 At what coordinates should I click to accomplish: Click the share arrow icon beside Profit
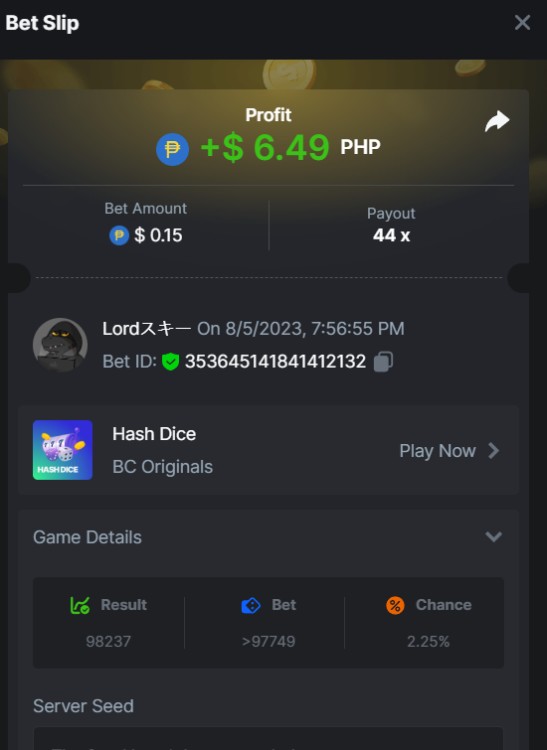pos(497,121)
